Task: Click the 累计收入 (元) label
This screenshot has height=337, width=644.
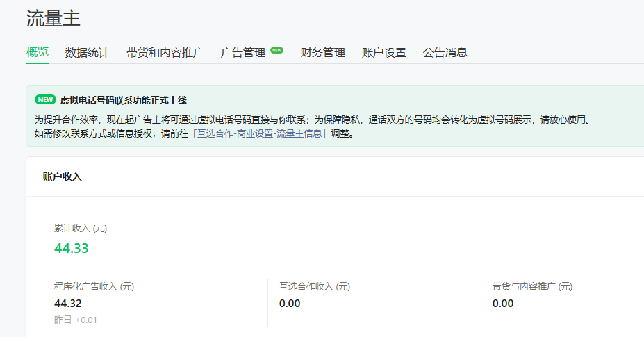Action: [81, 229]
